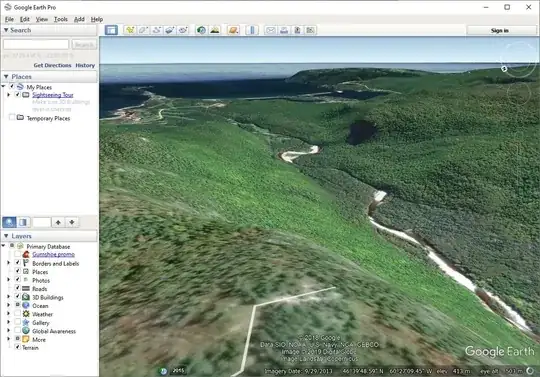The width and height of the screenshot is (540, 377).
Task: Open the Add menu
Action: [x=79, y=19]
